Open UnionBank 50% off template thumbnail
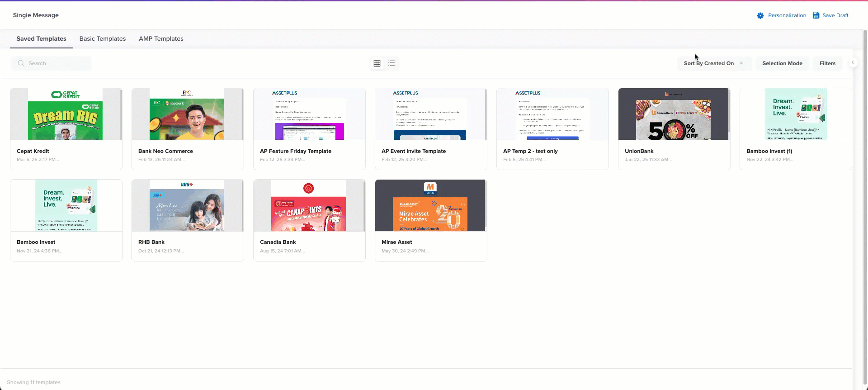 674,114
